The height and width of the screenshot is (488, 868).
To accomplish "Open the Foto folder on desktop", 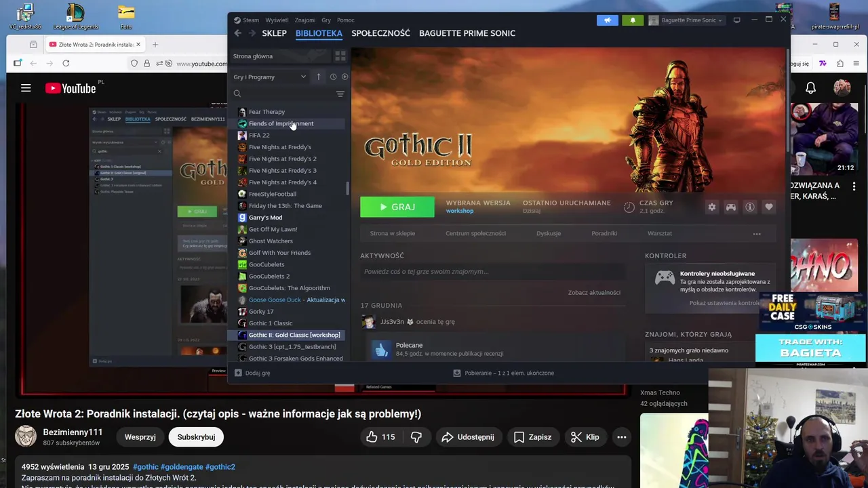I will [x=126, y=16].
